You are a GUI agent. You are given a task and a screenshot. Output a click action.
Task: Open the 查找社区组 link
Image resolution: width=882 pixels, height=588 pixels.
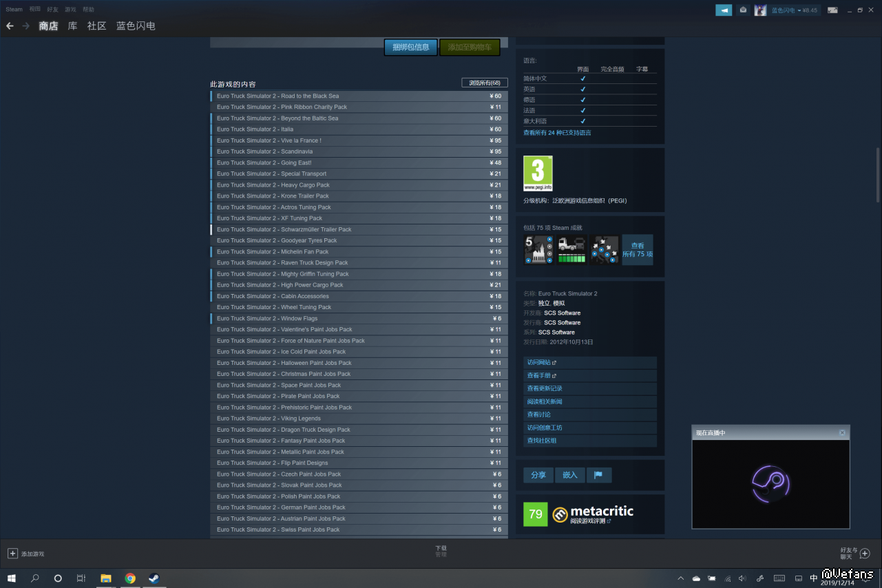[x=590, y=441]
